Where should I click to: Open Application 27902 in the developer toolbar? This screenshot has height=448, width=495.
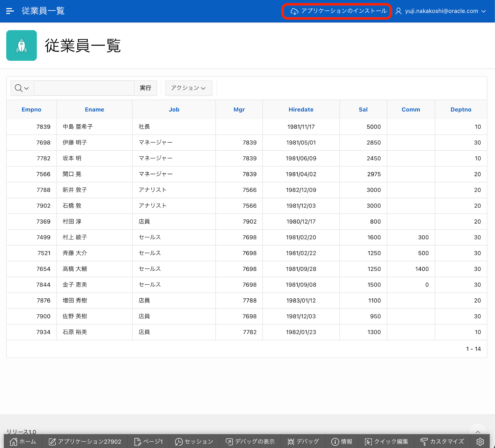pos(85,442)
